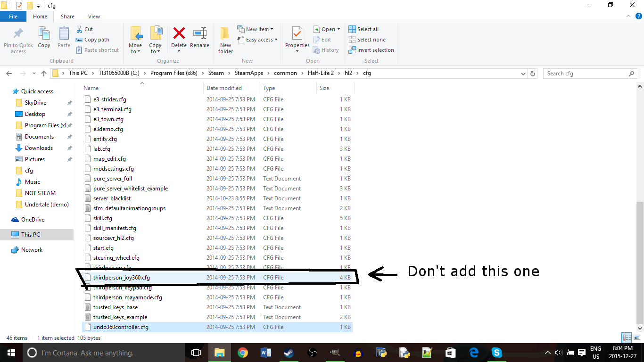The width and height of the screenshot is (644, 362).
Task: Refresh the cfg folder view
Action: pyautogui.click(x=533, y=74)
